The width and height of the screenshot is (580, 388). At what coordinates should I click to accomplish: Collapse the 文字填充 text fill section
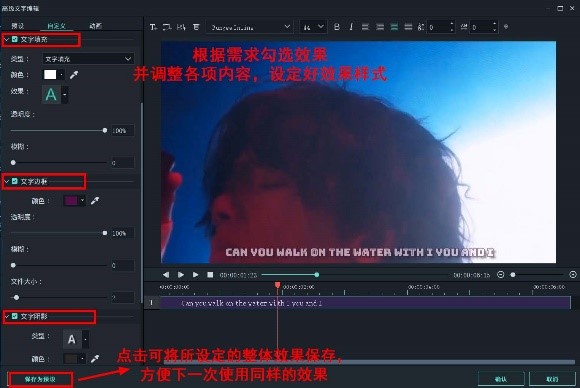click(x=7, y=39)
